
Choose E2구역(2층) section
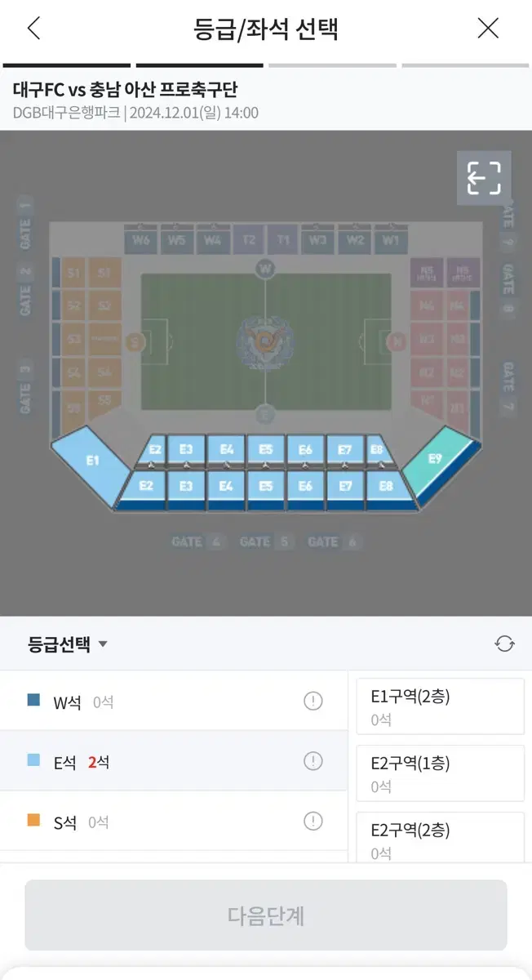tap(441, 838)
